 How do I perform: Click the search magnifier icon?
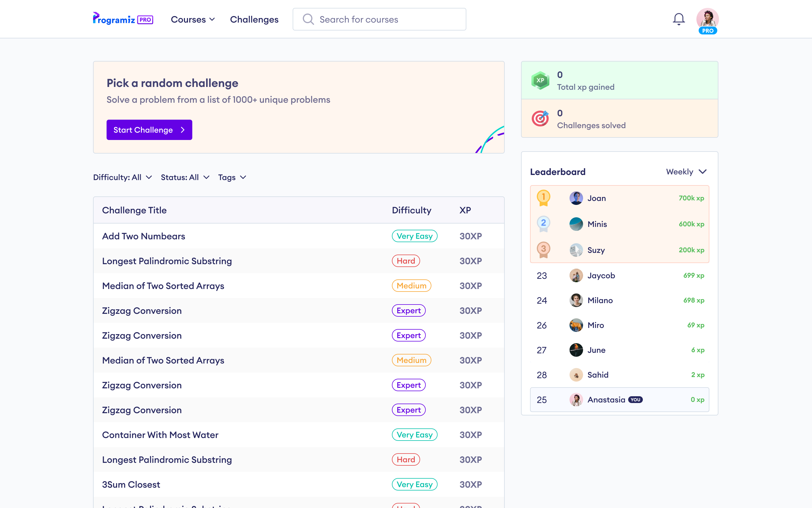(x=308, y=19)
